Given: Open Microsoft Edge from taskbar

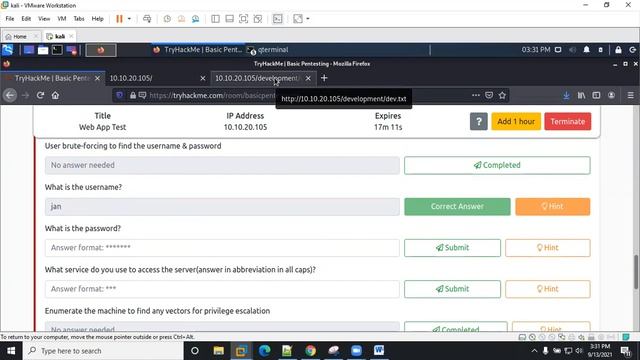Looking at the screenshot, I should click(264, 351).
